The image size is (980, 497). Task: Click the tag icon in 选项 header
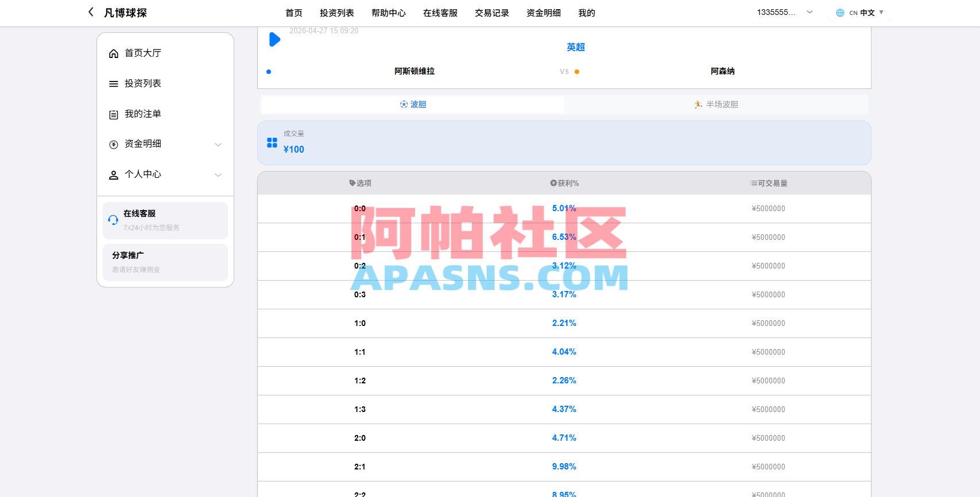click(353, 183)
